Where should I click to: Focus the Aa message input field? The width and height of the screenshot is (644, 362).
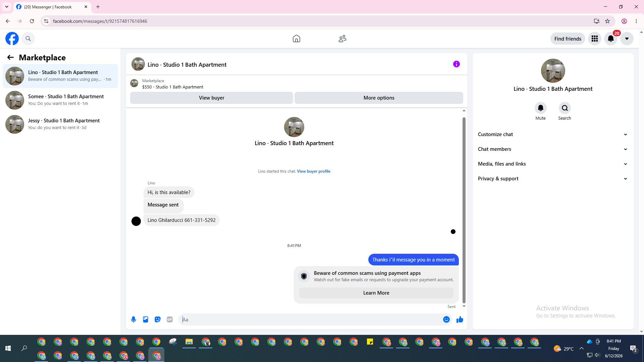pyautogui.click(x=311, y=319)
